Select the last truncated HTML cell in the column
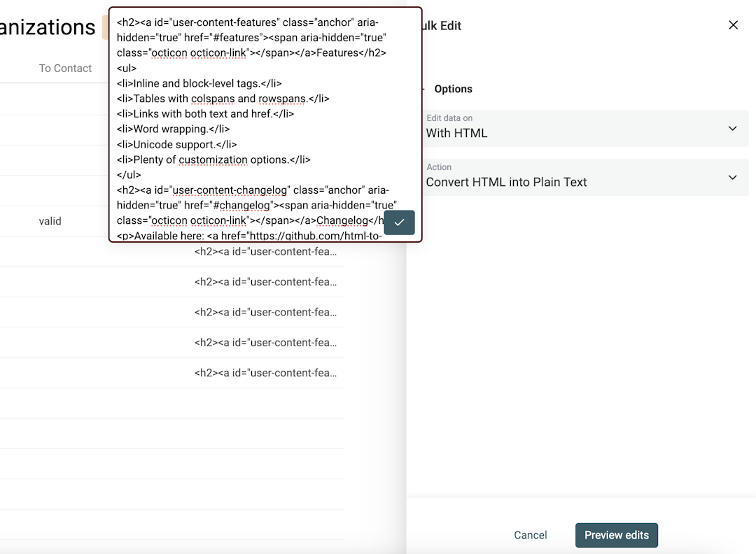756x554 pixels. click(x=266, y=372)
